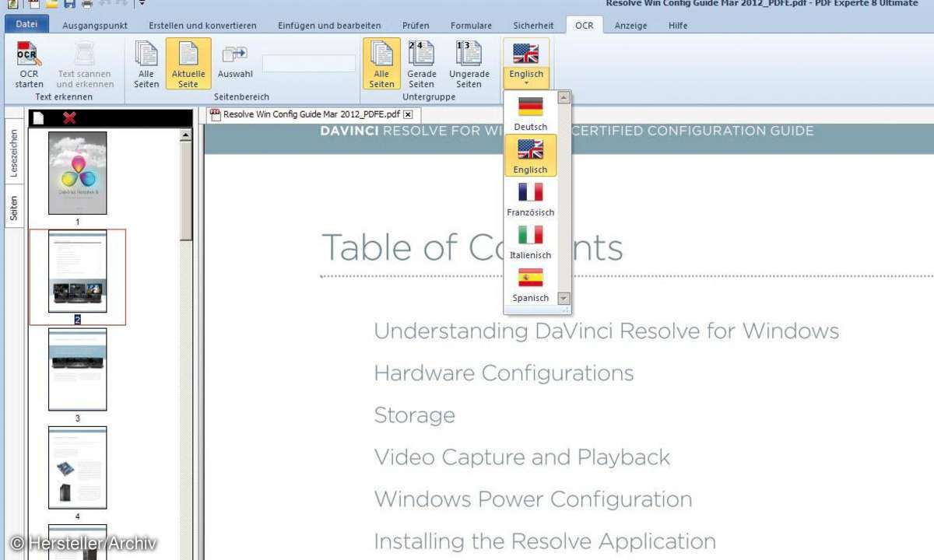
Task: Open the Hilfe tab
Action: point(678,26)
